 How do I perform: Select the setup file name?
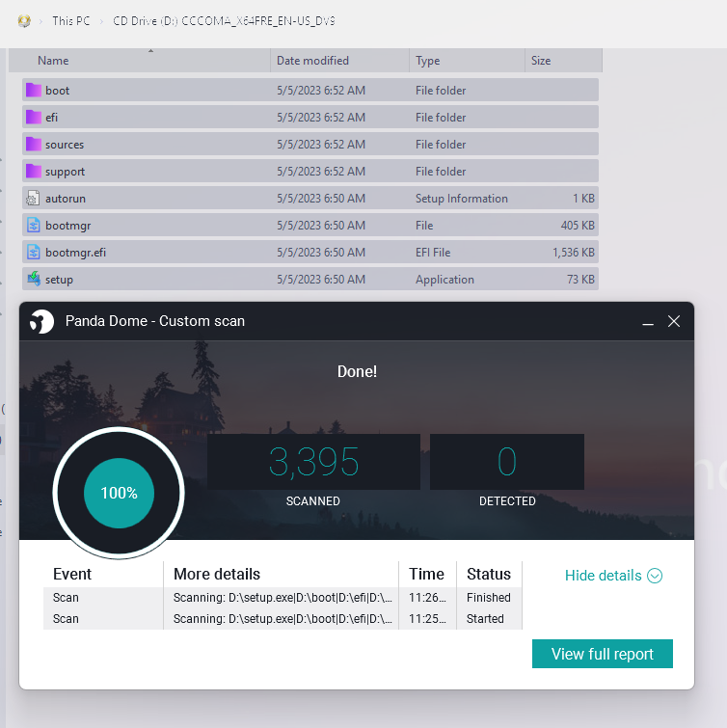click(x=59, y=280)
